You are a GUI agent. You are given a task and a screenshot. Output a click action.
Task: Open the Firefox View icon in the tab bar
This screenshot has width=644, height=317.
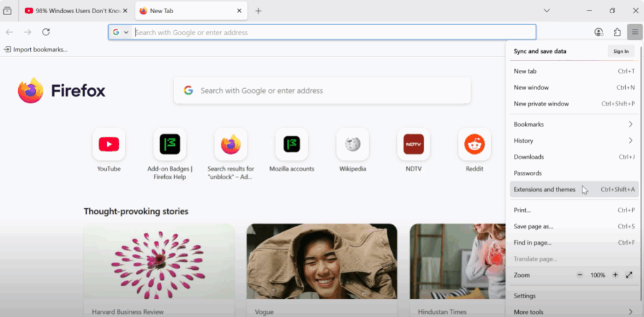click(8, 11)
